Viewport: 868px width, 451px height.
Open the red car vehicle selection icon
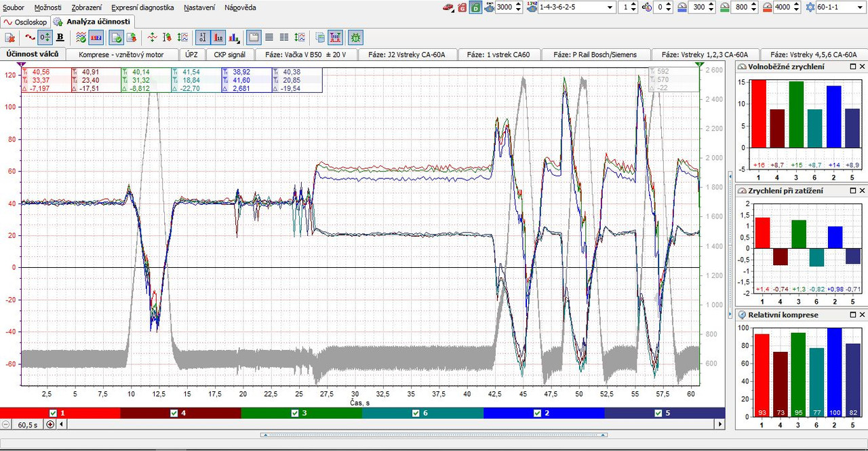pos(448,7)
